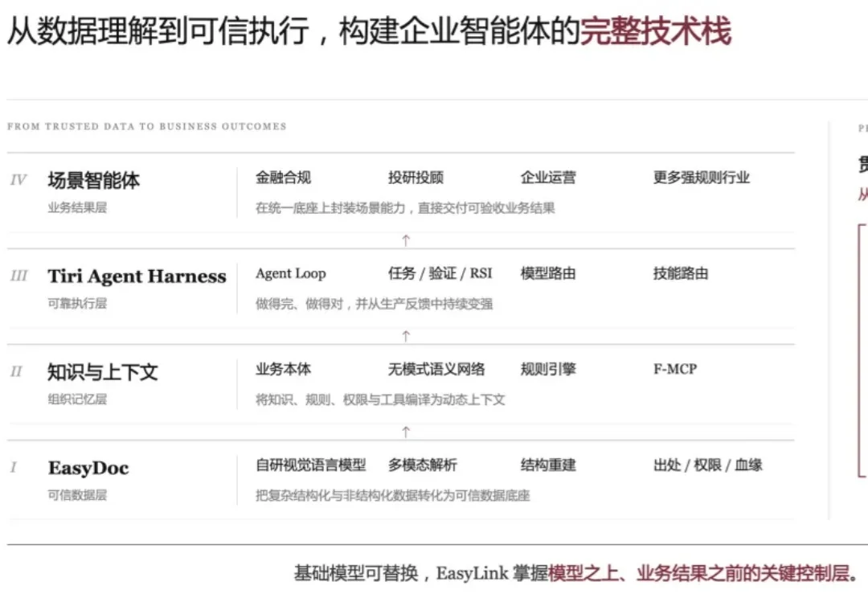Click the 无模式语义网络 item
The height and width of the screenshot is (598, 868).
tap(436, 369)
